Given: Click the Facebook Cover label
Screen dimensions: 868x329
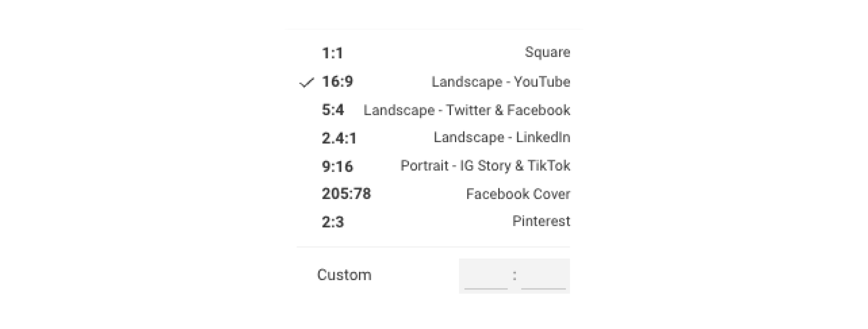Looking at the screenshot, I should (x=518, y=194).
